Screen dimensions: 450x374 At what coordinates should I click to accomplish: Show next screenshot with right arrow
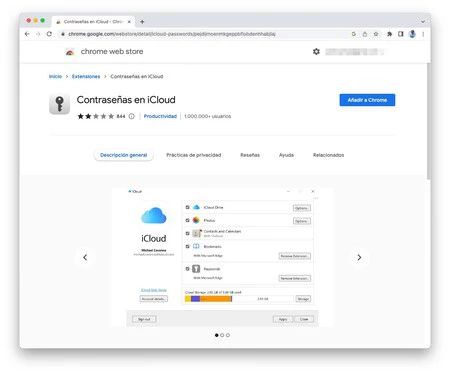pos(359,257)
